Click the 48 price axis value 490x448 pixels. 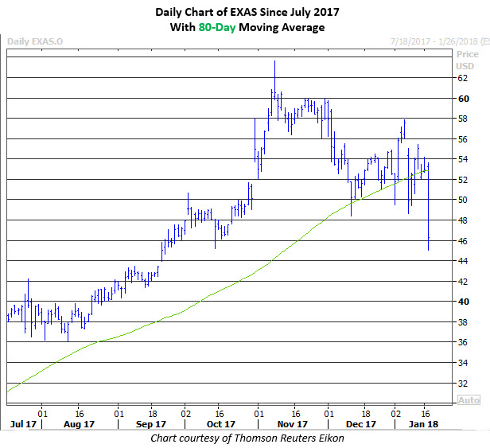(x=463, y=220)
